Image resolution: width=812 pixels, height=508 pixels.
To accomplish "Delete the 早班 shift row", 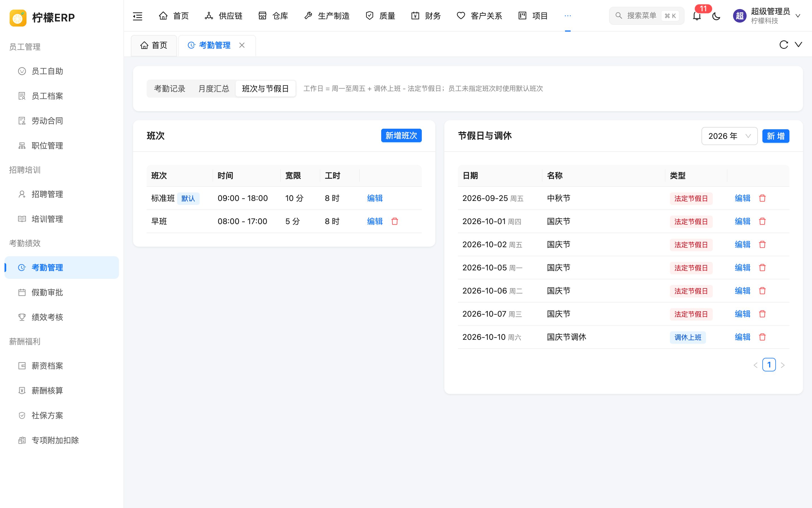I will coord(395,221).
